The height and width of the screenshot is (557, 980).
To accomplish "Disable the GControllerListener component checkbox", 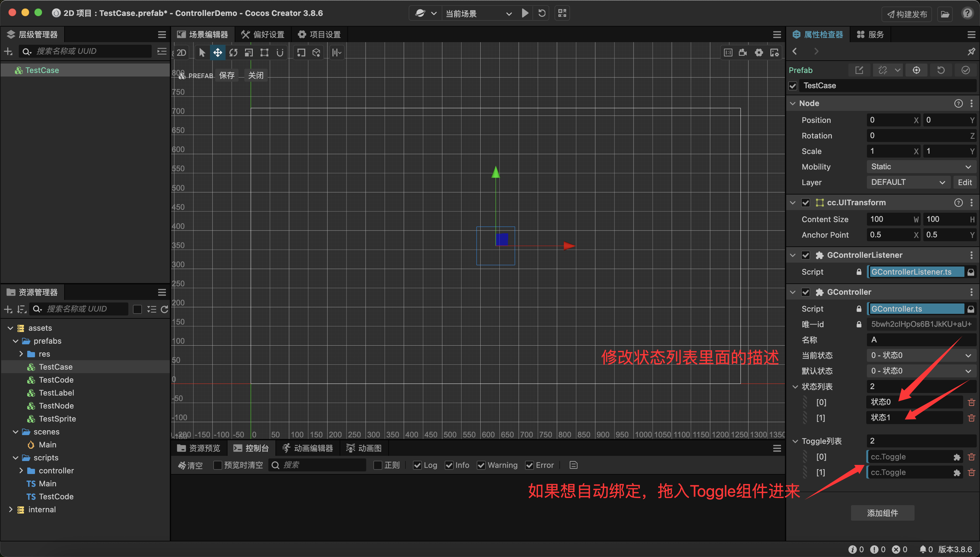I will click(806, 255).
